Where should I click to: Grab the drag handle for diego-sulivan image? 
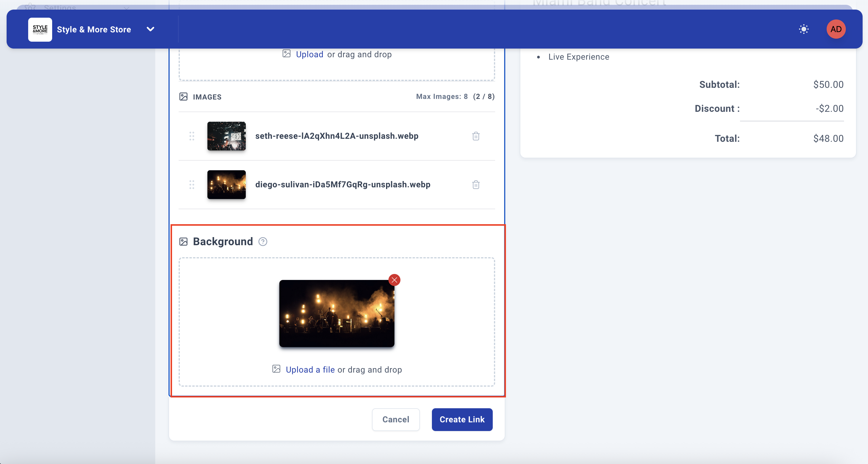[192, 185]
